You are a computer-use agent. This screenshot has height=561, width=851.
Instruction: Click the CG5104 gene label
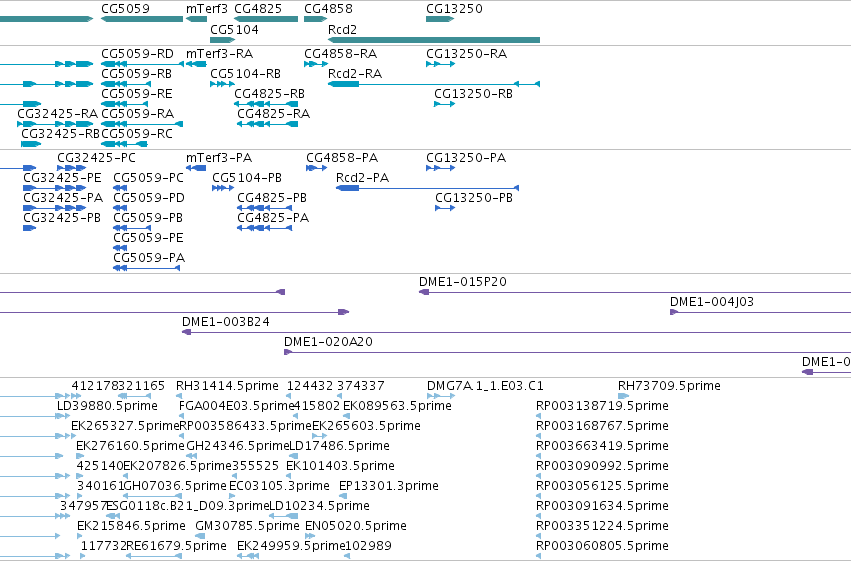click(x=234, y=29)
